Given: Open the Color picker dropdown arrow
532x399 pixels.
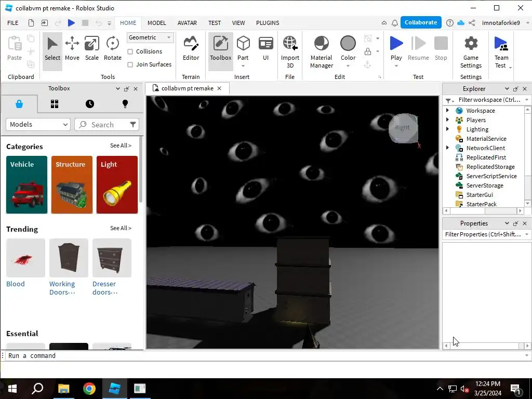Looking at the screenshot, I should click(x=348, y=66).
